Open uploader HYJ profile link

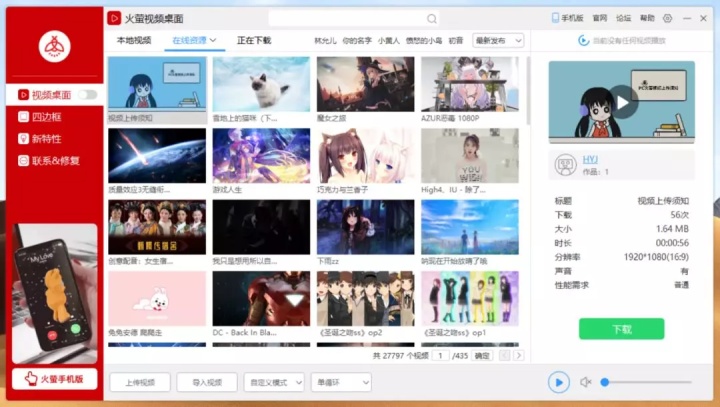(590, 159)
